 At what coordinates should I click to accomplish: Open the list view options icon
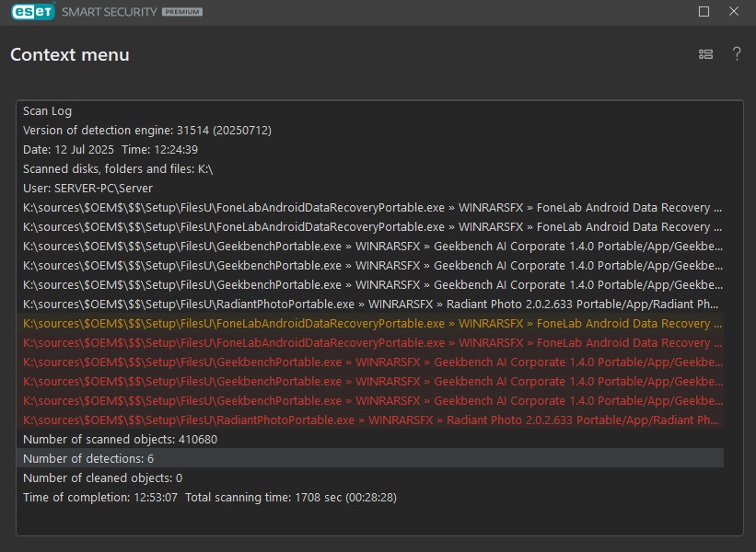point(705,54)
